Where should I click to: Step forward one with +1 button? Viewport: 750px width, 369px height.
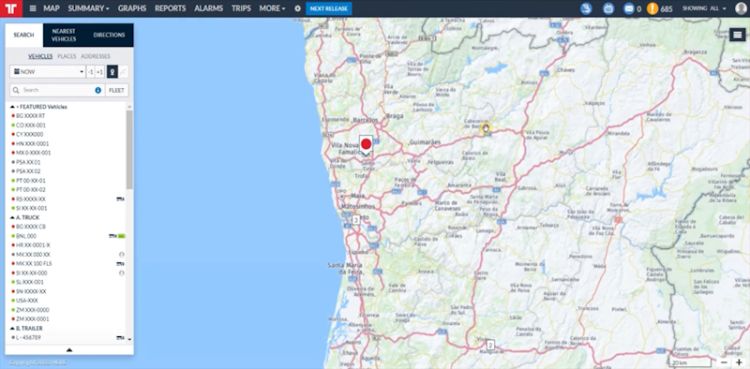point(99,72)
